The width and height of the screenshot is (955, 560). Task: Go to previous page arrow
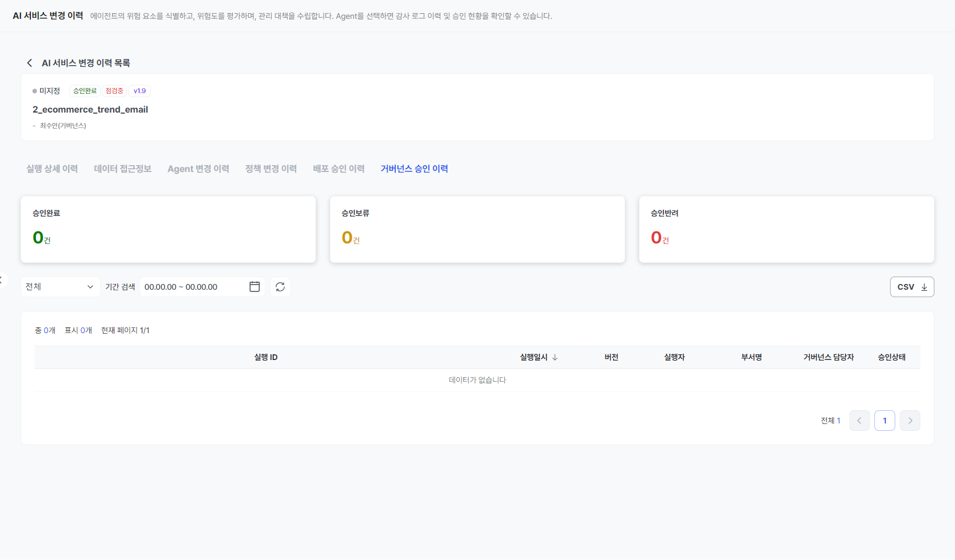tap(859, 421)
